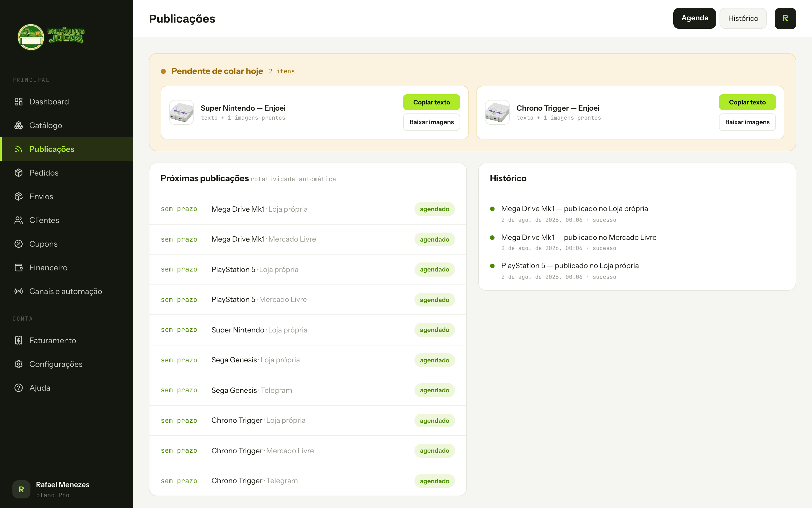812x508 pixels.
Task: Click the Balcão dos Jogos logo
Action: point(51,37)
